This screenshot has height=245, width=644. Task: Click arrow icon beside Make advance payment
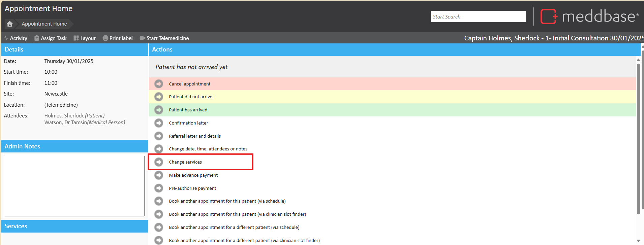click(159, 175)
